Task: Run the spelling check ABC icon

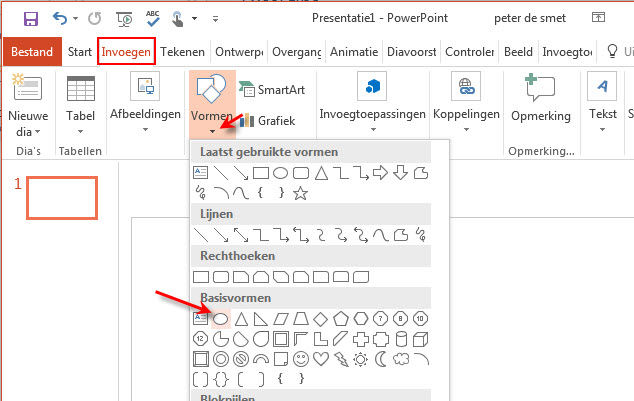Action: point(152,19)
